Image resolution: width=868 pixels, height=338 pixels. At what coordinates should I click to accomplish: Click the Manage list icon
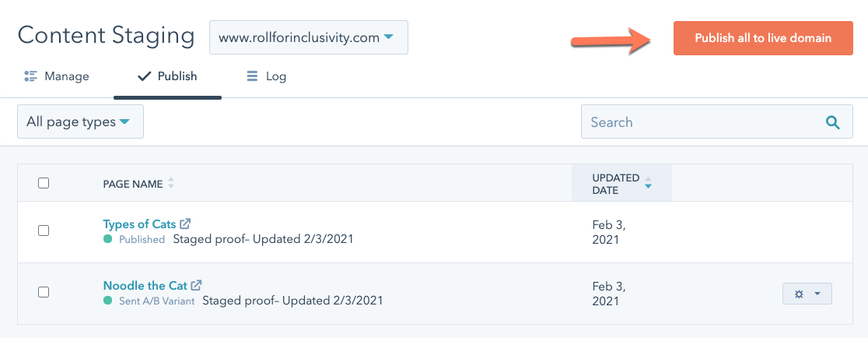(31, 76)
